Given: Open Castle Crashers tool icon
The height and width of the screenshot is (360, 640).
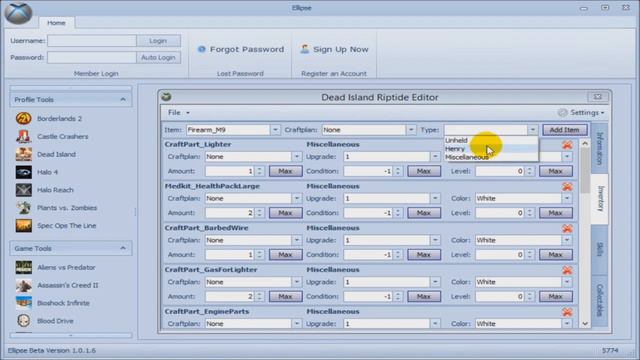Looking at the screenshot, I should pos(24,136).
